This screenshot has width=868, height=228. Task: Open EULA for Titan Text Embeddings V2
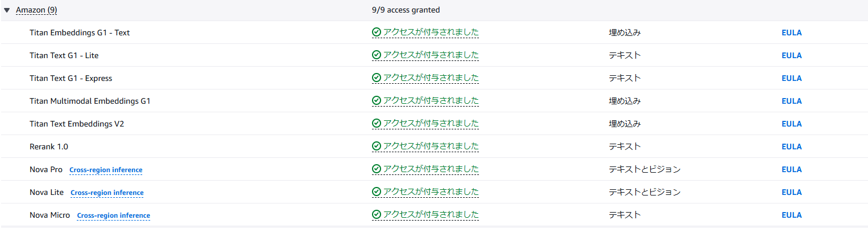[791, 124]
